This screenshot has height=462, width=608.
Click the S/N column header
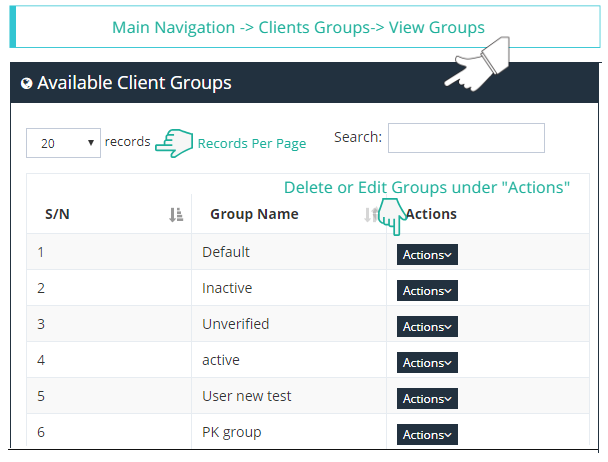click(58, 214)
